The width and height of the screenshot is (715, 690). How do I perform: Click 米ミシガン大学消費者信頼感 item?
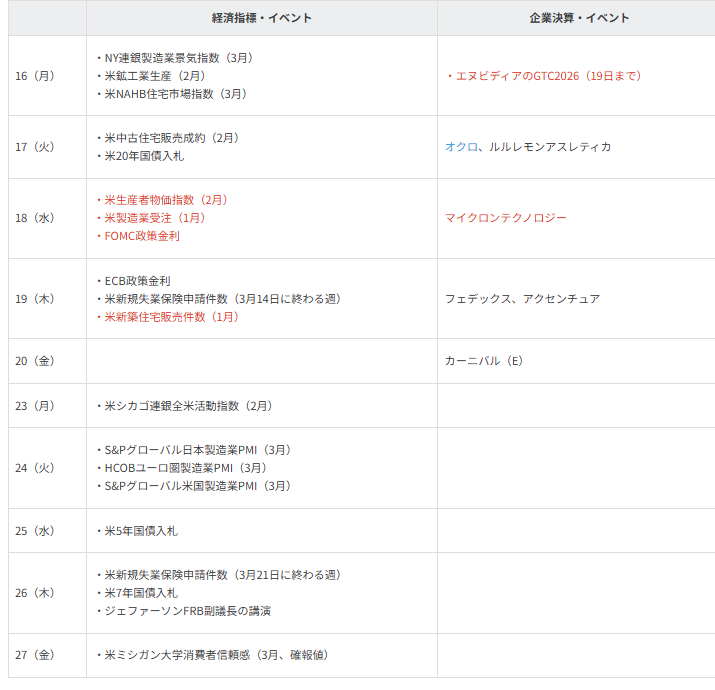[216, 655]
